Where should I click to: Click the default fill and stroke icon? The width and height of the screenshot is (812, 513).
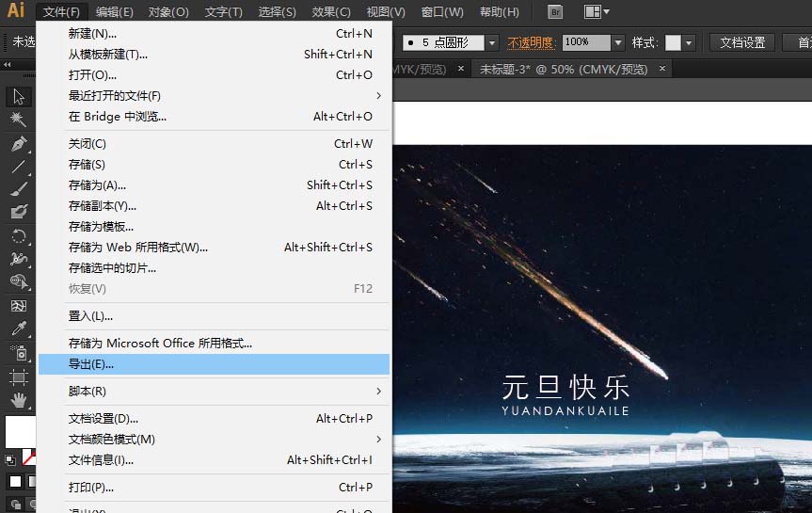[x=10, y=459]
